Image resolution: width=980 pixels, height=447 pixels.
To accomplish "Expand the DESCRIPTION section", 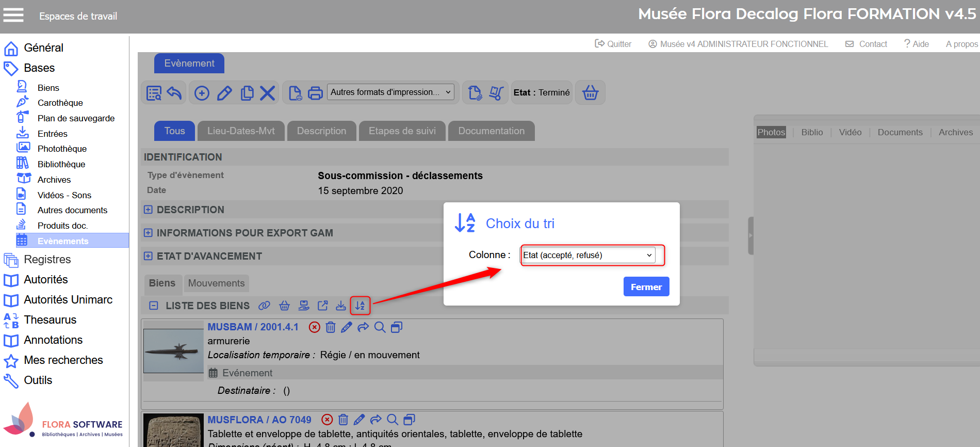I will point(148,210).
